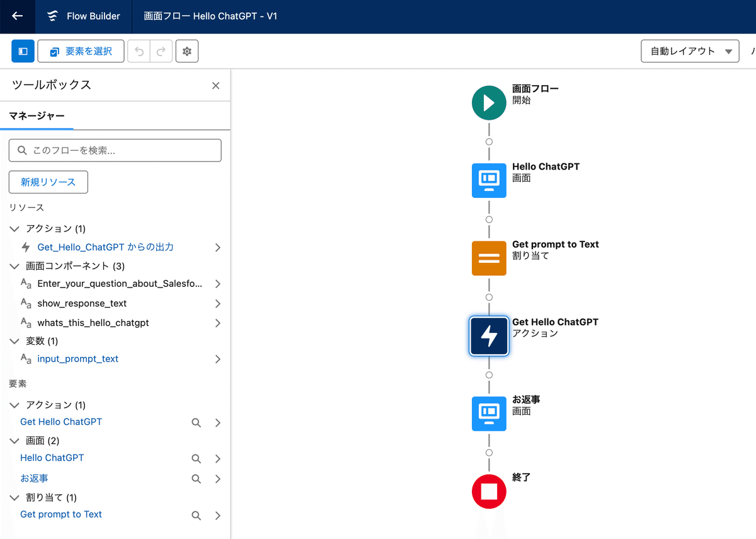Focus the このフローを検索 search field
Viewport: 756px width, 539px height.
click(x=115, y=151)
